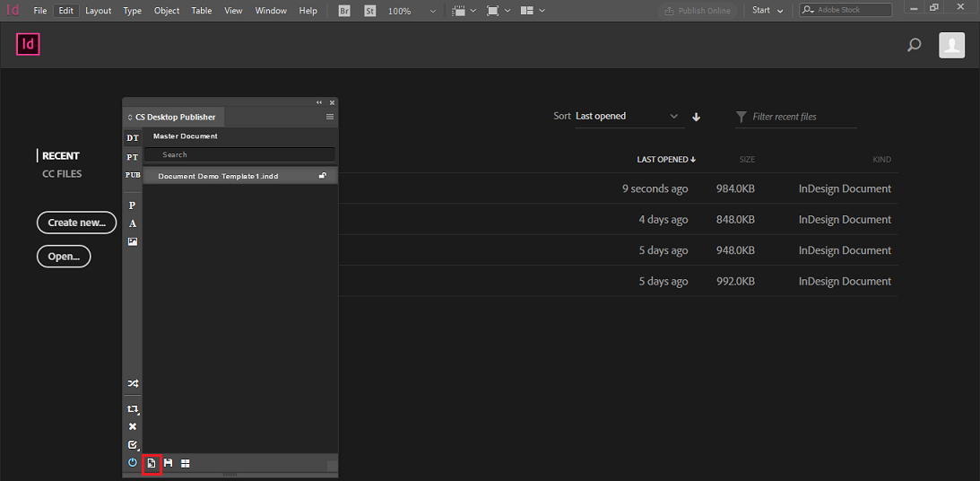Click the Search field in the publisher panel
980x481 pixels.
[240, 154]
